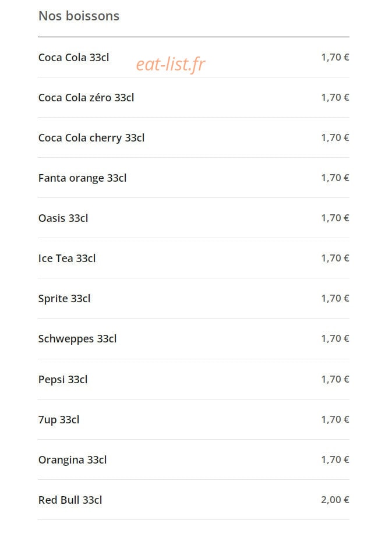Select Pepsi 33cl
The width and height of the screenshot is (392, 541).
pos(63,380)
